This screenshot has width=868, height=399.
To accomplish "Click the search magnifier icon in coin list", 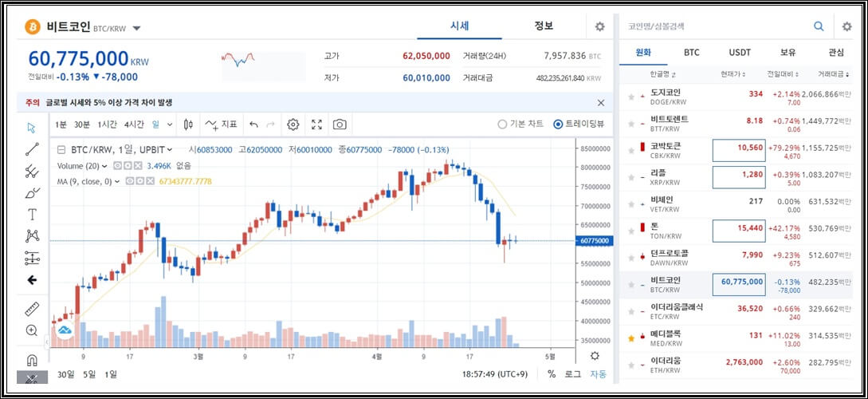I will (819, 26).
